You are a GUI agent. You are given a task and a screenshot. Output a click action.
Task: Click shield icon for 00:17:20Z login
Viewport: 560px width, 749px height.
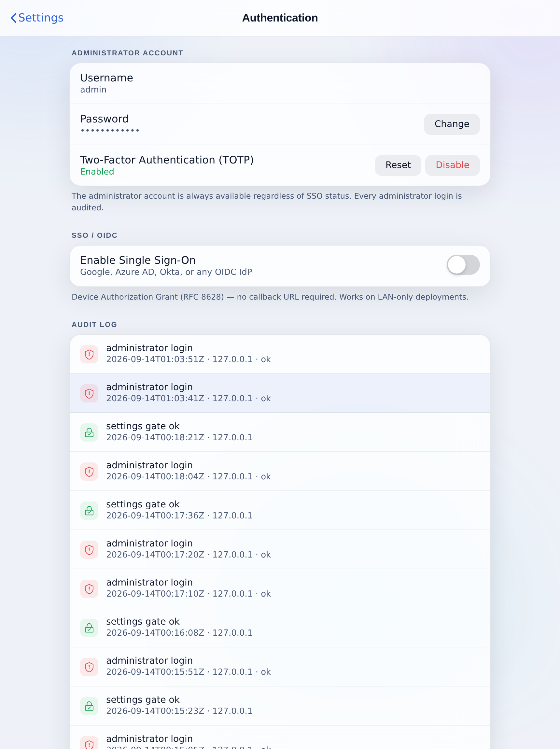(x=89, y=550)
